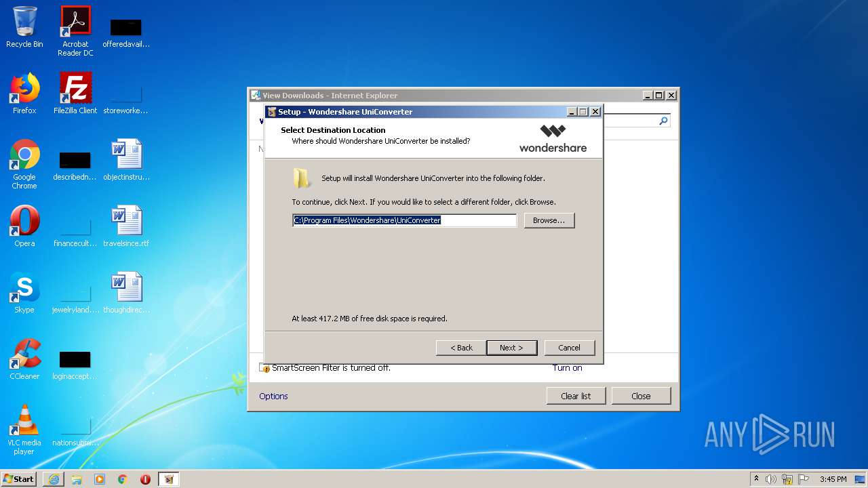Click the taskbar clock showing 3:45 PM
The height and width of the screenshot is (488, 868).
click(833, 479)
